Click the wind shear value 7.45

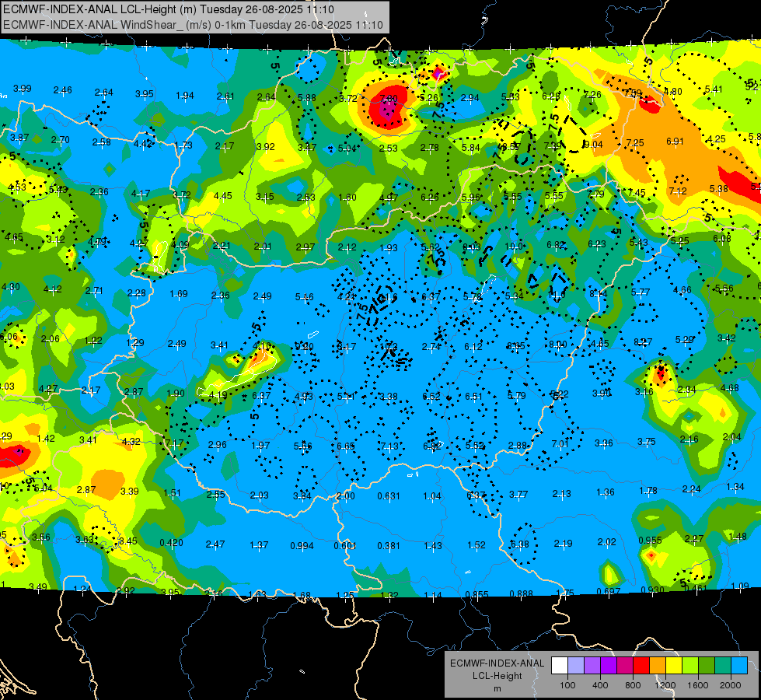point(637,193)
